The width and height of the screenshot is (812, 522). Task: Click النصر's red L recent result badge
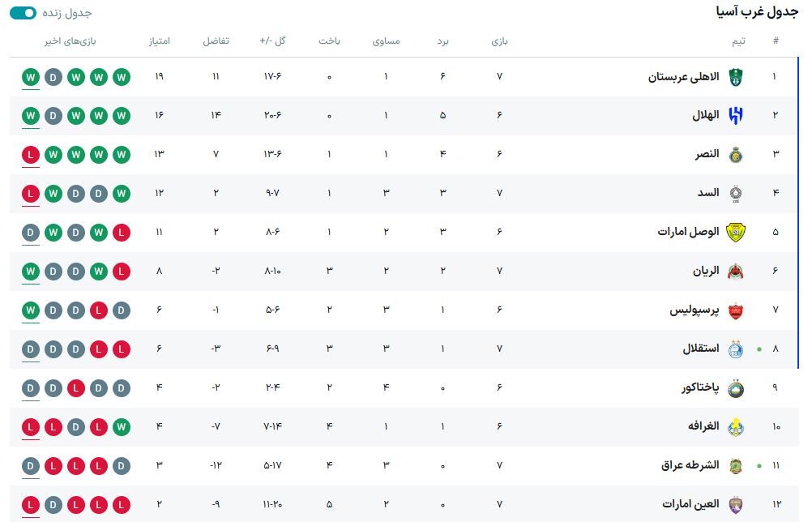(31, 154)
